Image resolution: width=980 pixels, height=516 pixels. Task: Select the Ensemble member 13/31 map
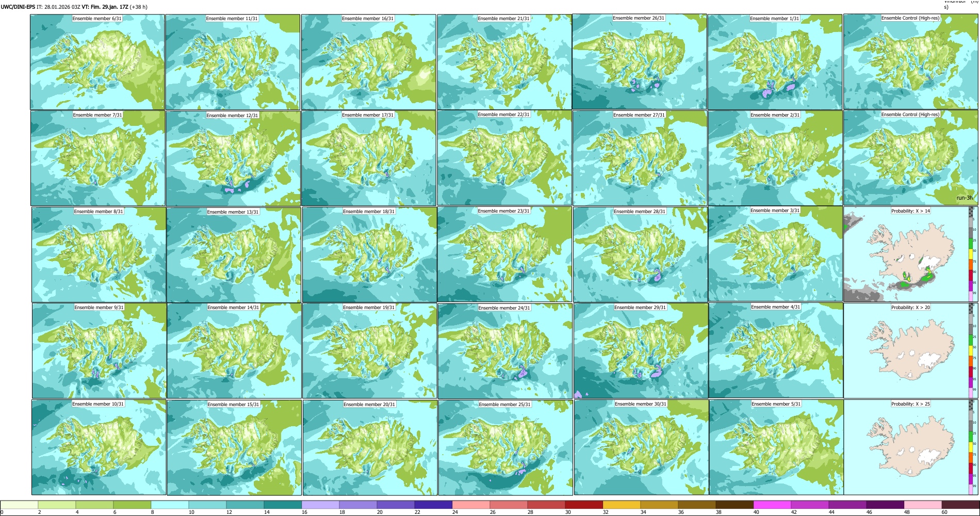pyautogui.click(x=234, y=255)
